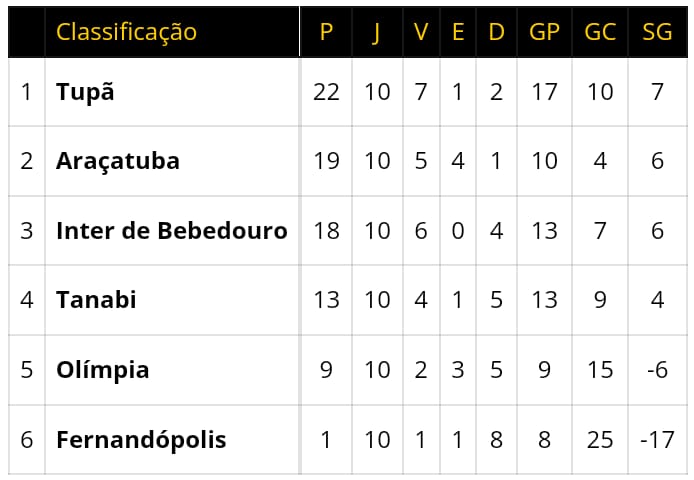Open the Tupã team name
This screenshot has height=480, width=694.
pos(85,92)
